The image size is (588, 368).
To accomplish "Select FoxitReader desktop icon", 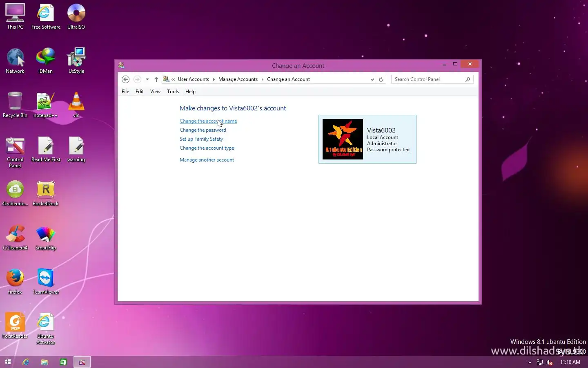I will point(15,326).
